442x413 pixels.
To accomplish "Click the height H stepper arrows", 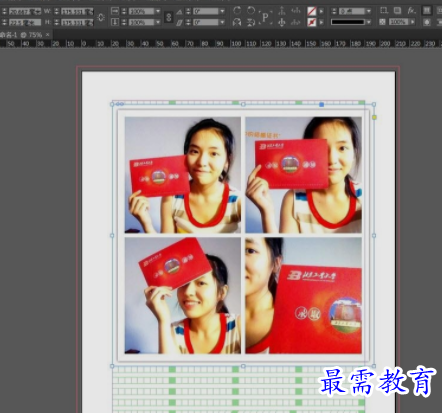I will 57,23.
